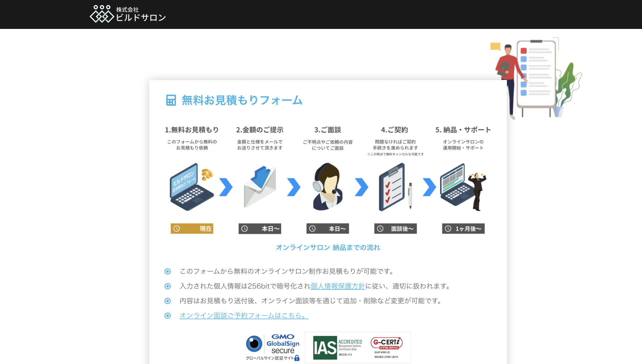Open the 個人情報保護方針 link
This screenshot has height=364, width=642.
pos(338,286)
